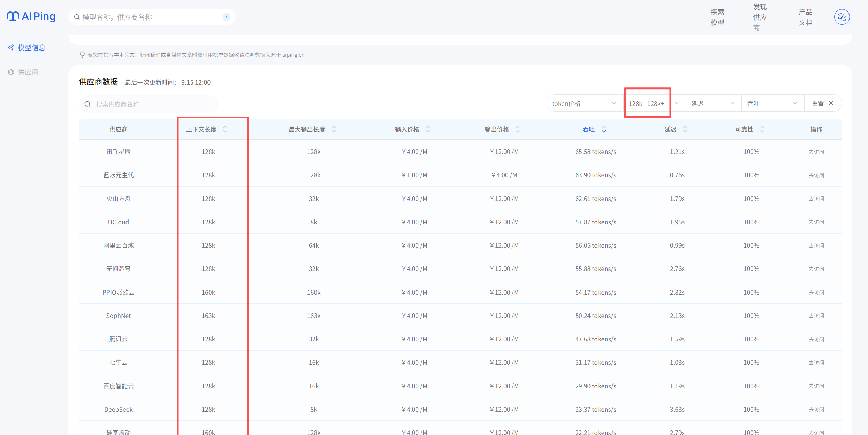Click the DeepSeek supplier name

tap(119, 409)
